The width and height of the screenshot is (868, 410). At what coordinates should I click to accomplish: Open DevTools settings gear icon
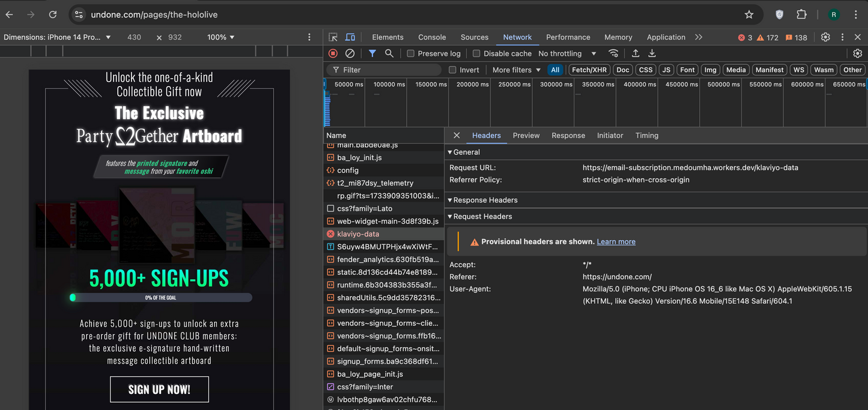825,37
